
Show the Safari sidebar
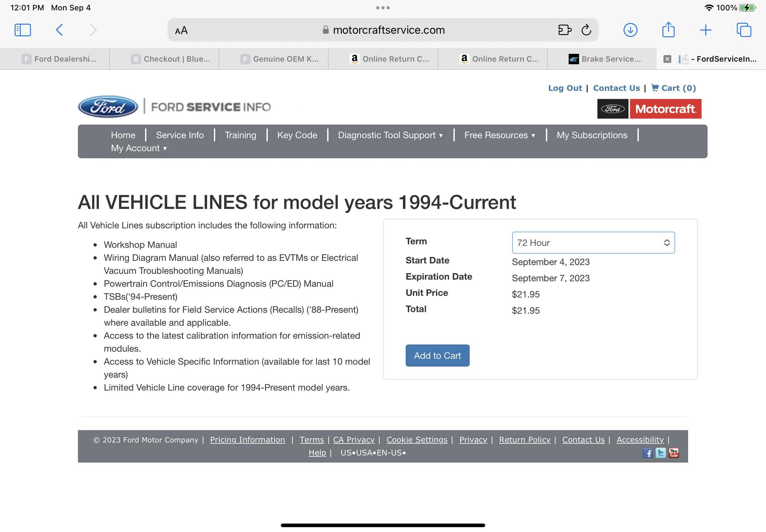[23, 30]
